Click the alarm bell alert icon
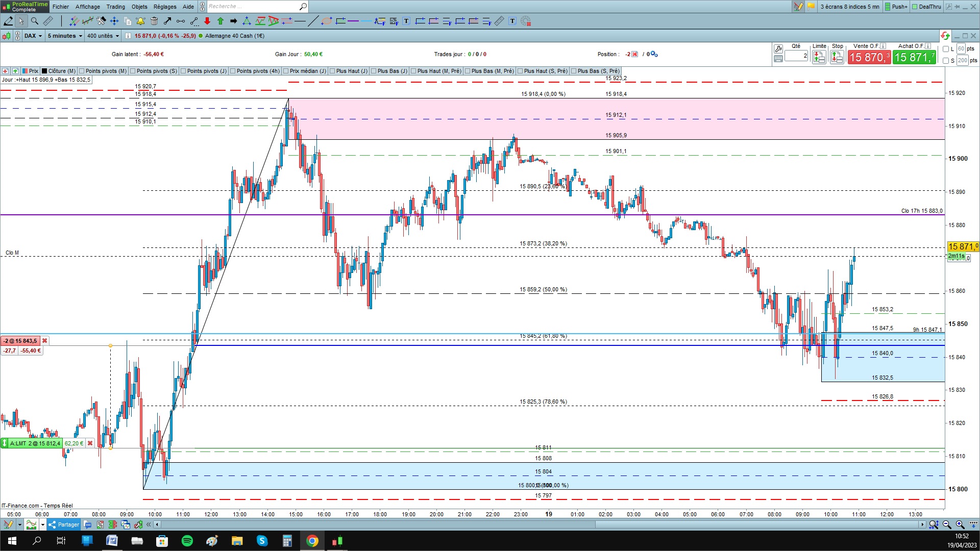The width and height of the screenshot is (980, 551). pos(140,21)
